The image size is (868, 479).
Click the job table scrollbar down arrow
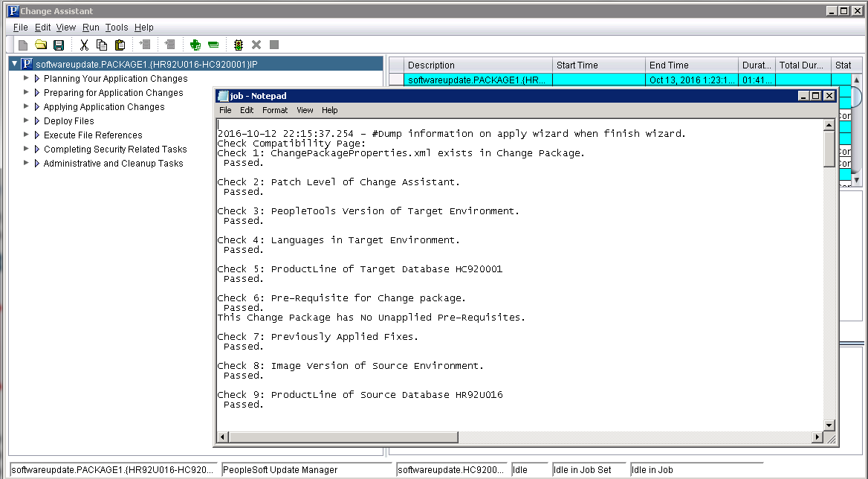[856, 180]
